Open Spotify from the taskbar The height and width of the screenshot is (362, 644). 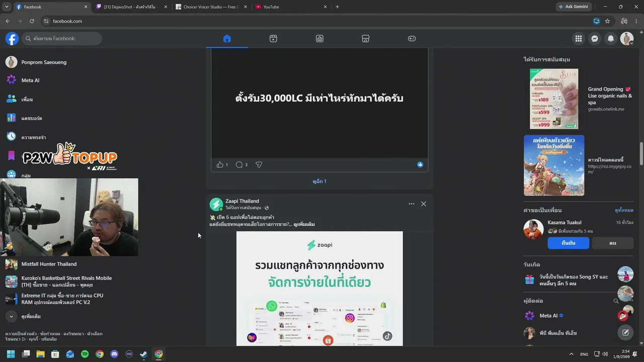pyautogui.click(x=85, y=354)
